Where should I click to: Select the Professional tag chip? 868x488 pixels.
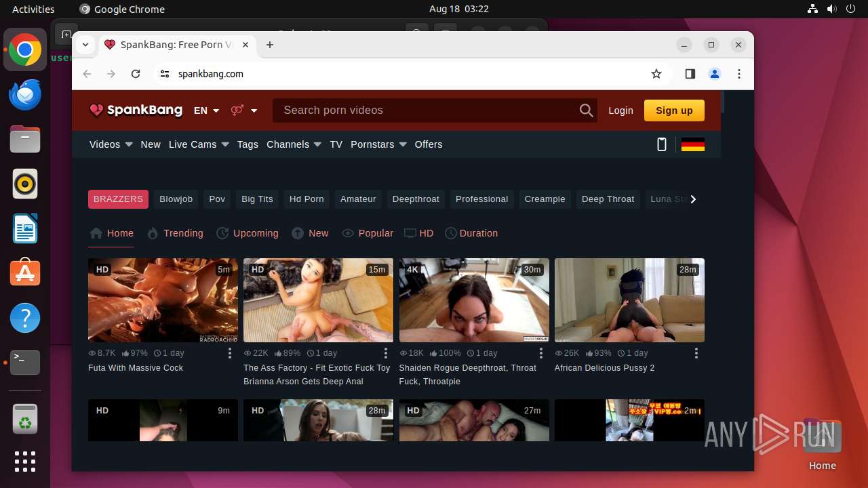click(481, 199)
